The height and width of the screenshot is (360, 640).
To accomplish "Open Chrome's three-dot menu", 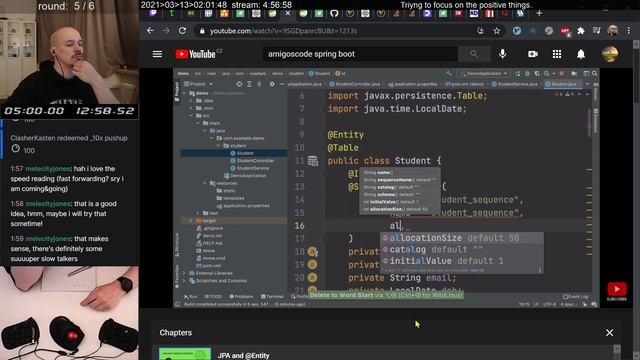I will [x=629, y=31].
